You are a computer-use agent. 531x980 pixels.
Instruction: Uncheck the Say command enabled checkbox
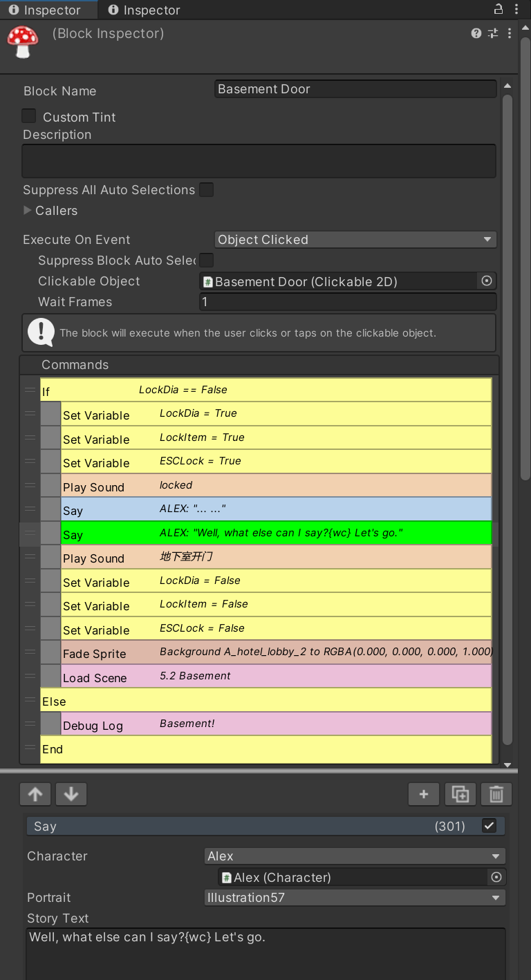490,825
